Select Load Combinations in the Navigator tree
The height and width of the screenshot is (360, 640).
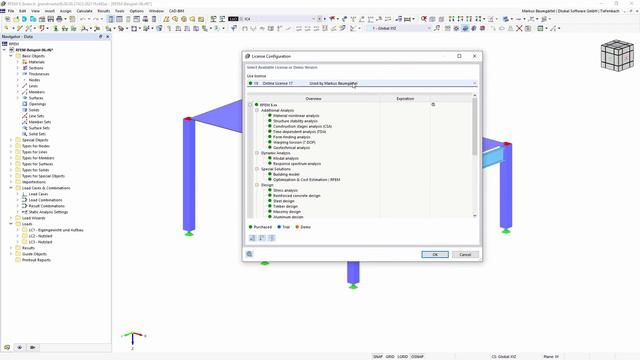point(45,200)
